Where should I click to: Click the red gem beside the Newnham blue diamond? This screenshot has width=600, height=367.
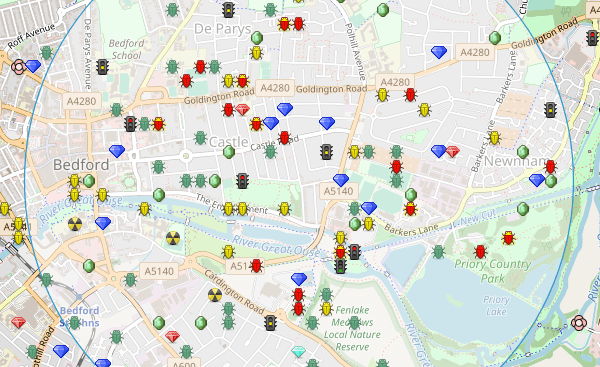pos(453,152)
